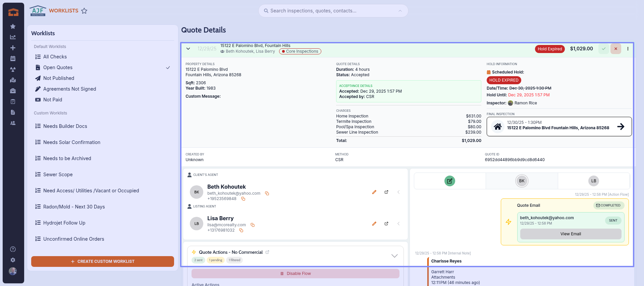Open the help icon in sidebar
The width and height of the screenshot is (644, 286).
click(13, 249)
